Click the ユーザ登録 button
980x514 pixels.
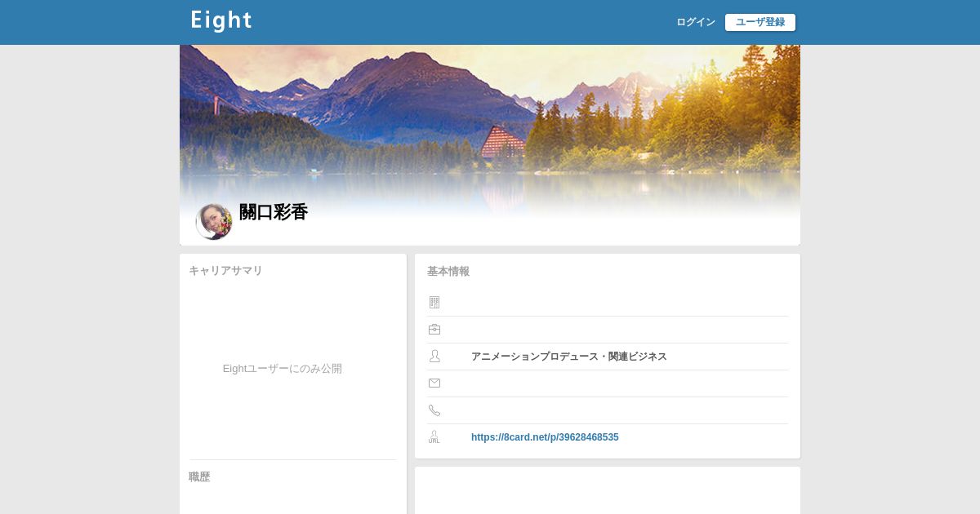(760, 22)
